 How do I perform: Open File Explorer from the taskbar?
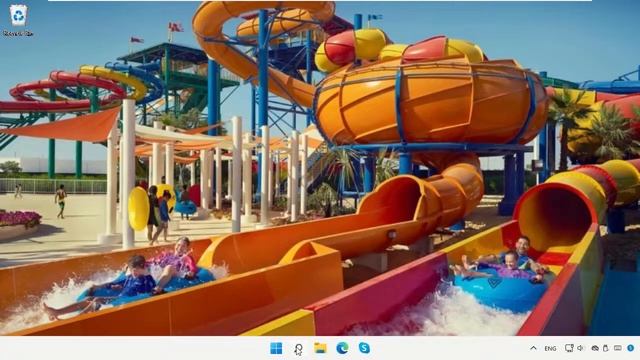[320, 348]
